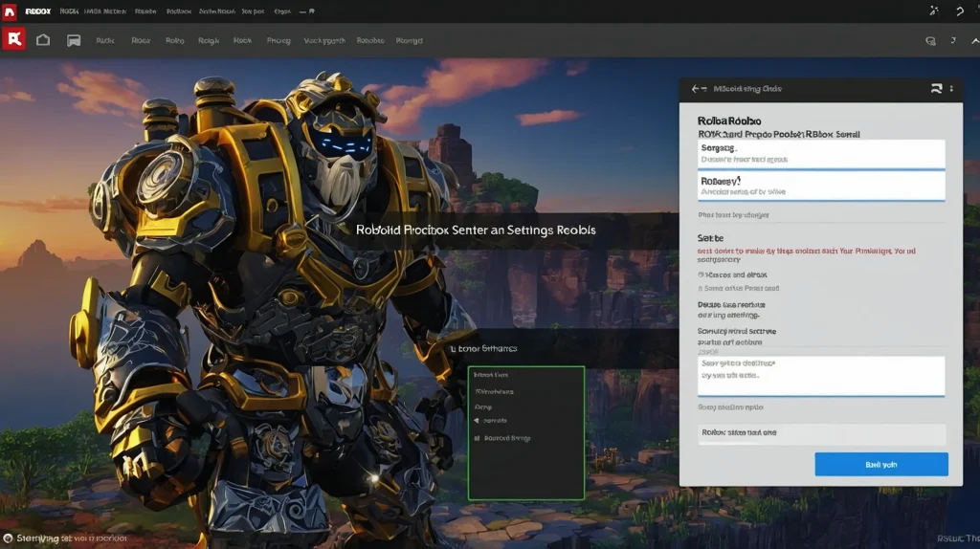Click into the 'Sorgang' input field
This screenshot has height=549, width=980.
(821, 154)
